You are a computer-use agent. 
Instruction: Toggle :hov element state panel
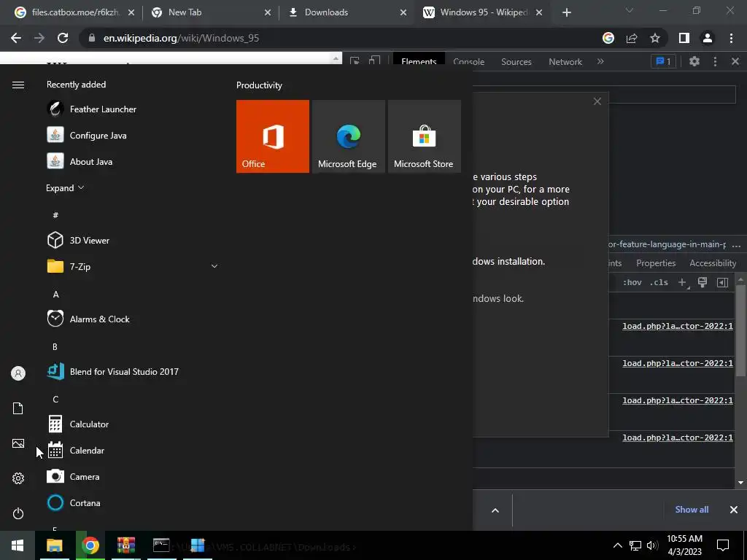(632, 282)
